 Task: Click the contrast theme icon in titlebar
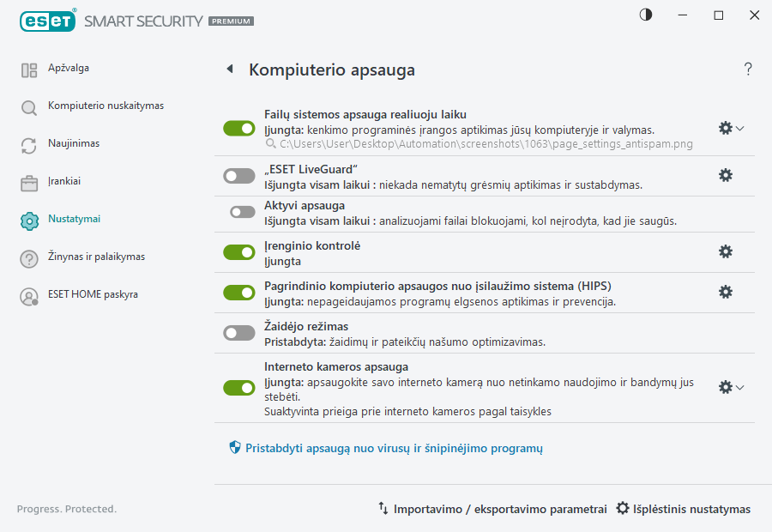[645, 15]
